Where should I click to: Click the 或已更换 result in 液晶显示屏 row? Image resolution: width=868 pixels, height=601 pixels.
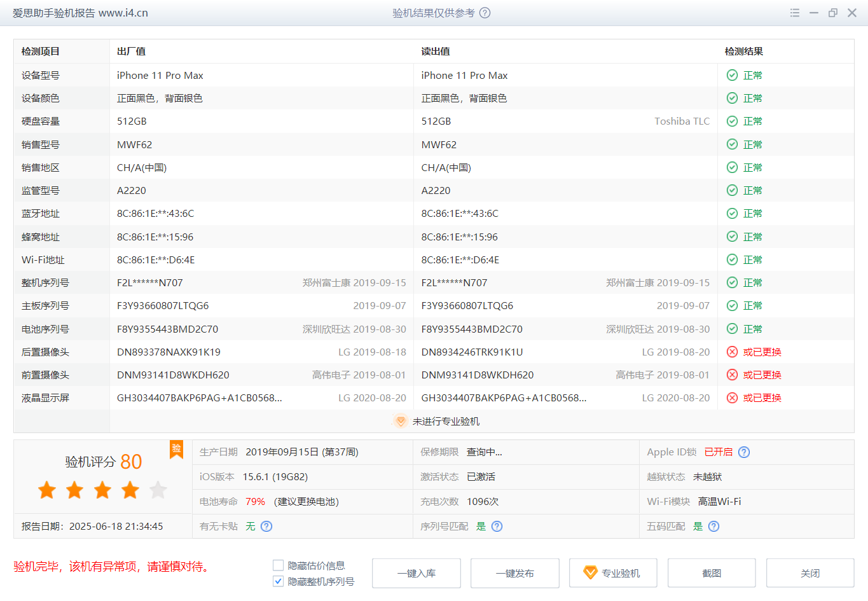(762, 397)
